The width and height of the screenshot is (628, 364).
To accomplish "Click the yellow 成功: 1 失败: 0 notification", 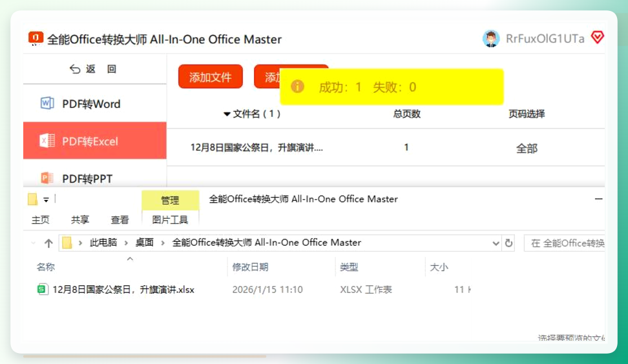I will (392, 86).
